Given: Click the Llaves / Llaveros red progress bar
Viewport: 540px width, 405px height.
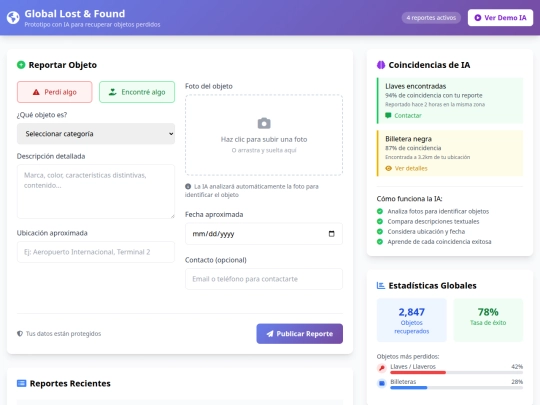Looking at the screenshot, I should [x=418, y=372].
